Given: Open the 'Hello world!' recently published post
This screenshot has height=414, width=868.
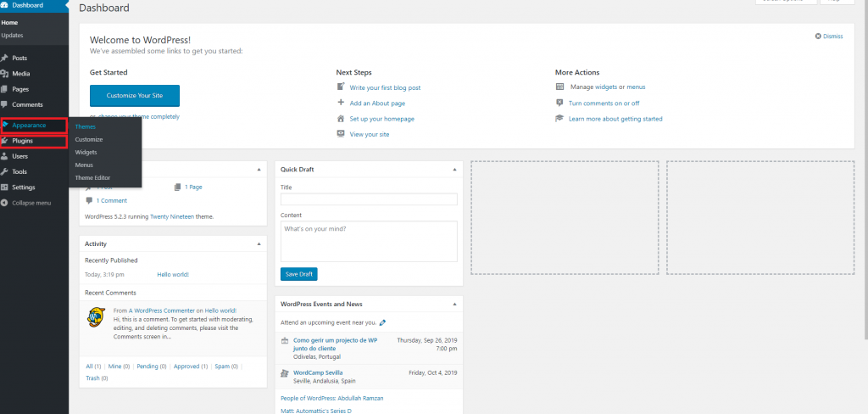Looking at the screenshot, I should pos(173,274).
